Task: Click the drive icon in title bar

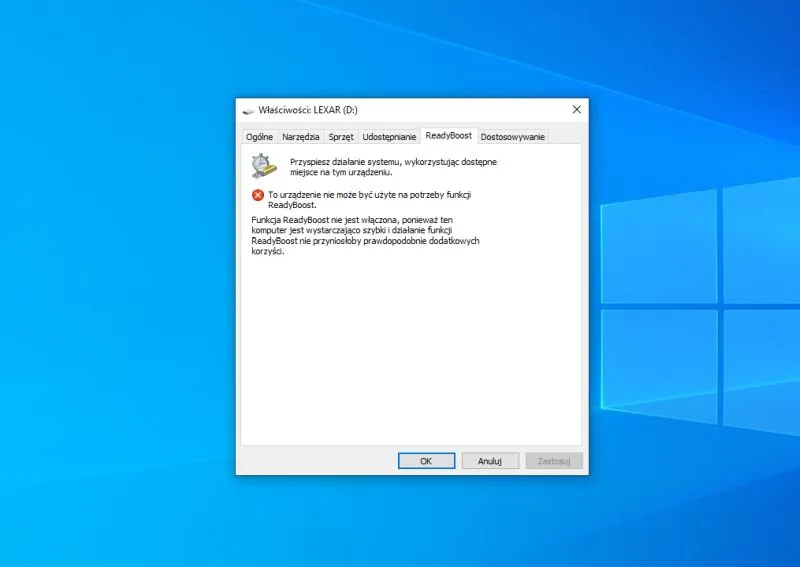Action: click(248, 110)
